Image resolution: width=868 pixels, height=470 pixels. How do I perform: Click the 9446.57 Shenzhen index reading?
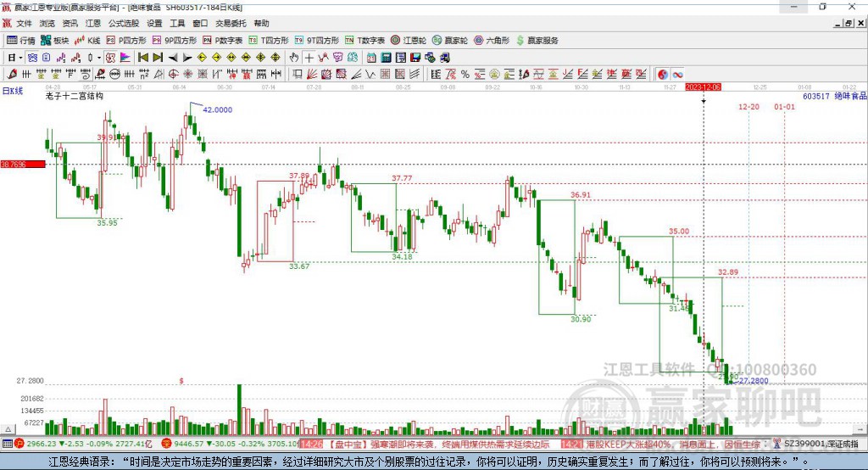coord(189,444)
